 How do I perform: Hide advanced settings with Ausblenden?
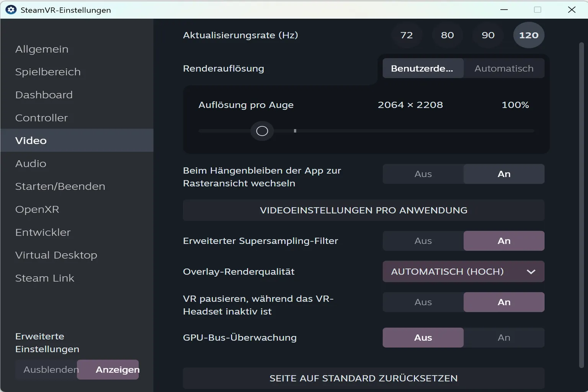coord(46,369)
